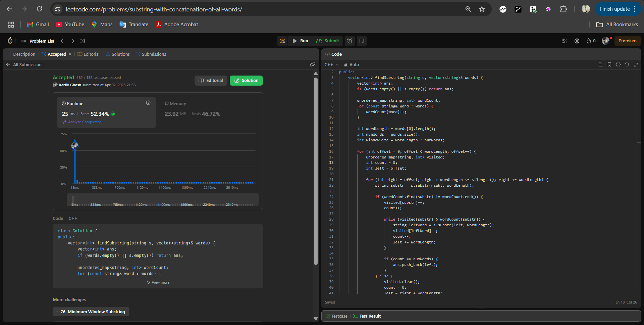The image size is (644, 325).
Task: Open the Test Result tab
Action: point(367,316)
